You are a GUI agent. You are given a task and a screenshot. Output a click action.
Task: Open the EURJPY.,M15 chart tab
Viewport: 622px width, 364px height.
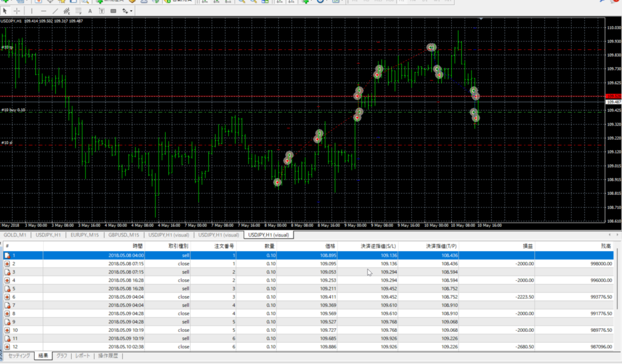pyautogui.click(x=84, y=235)
